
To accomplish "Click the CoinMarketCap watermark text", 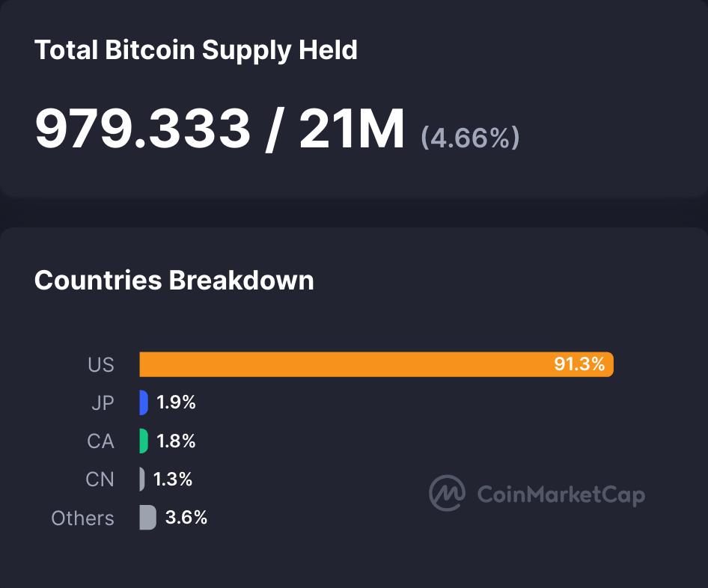I will (561, 494).
